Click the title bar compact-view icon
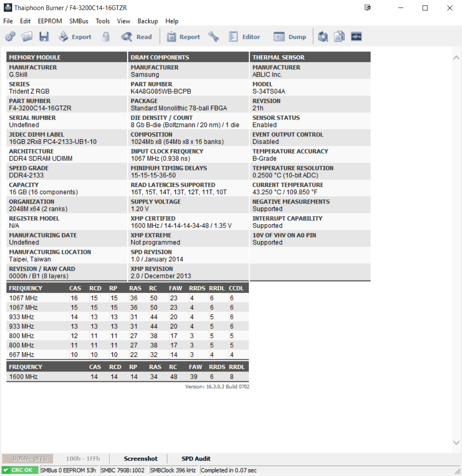The width and height of the screenshot is (462, 476). coord(368,8)
